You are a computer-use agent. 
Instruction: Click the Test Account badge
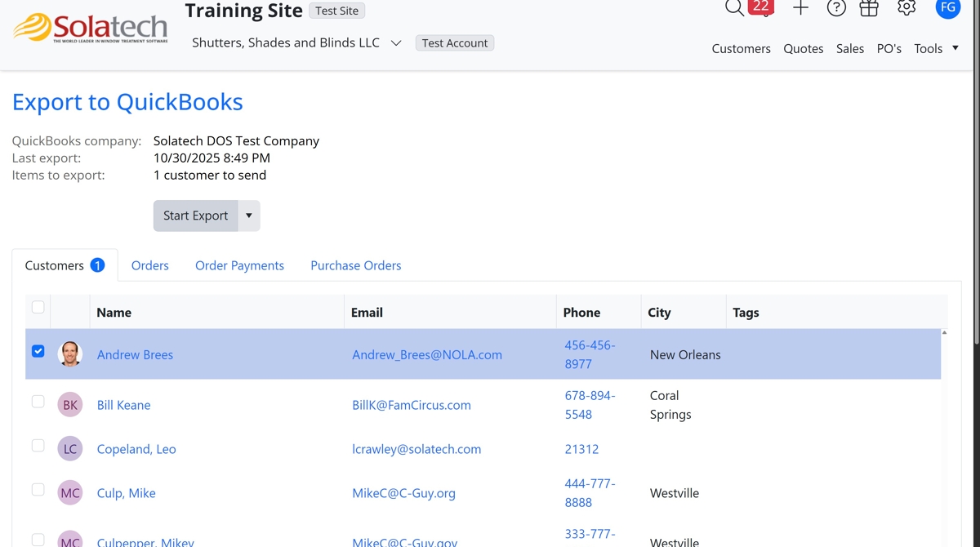455,43
